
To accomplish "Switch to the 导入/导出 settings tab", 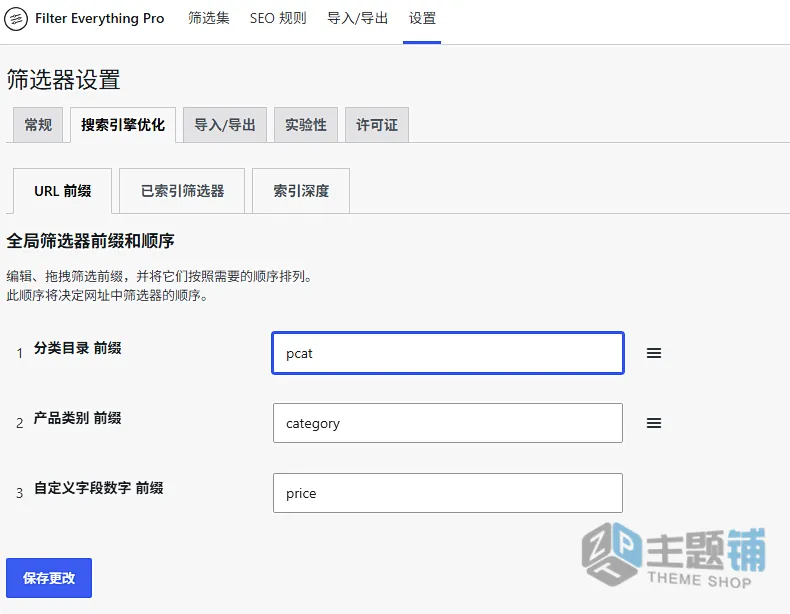I will [x=225, y=125].
